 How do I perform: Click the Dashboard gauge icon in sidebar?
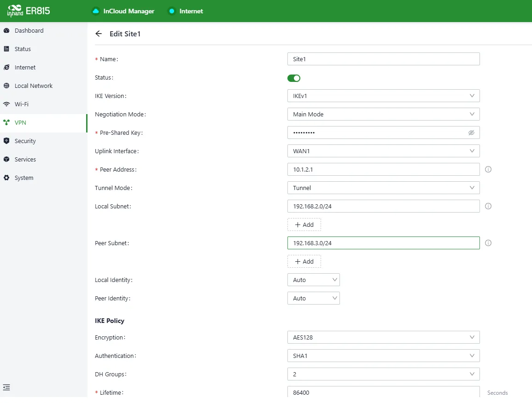(x=6, y=30)
